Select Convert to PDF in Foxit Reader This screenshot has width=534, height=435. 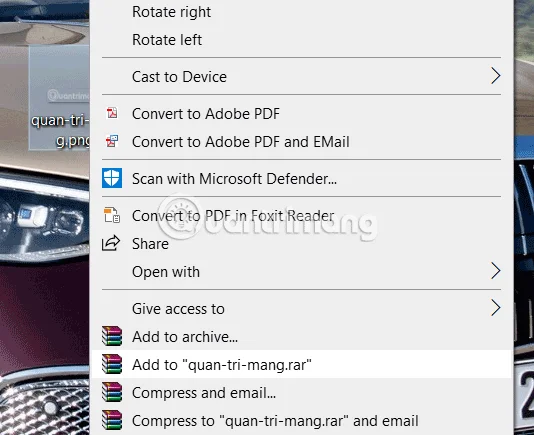tap(302, 216)
